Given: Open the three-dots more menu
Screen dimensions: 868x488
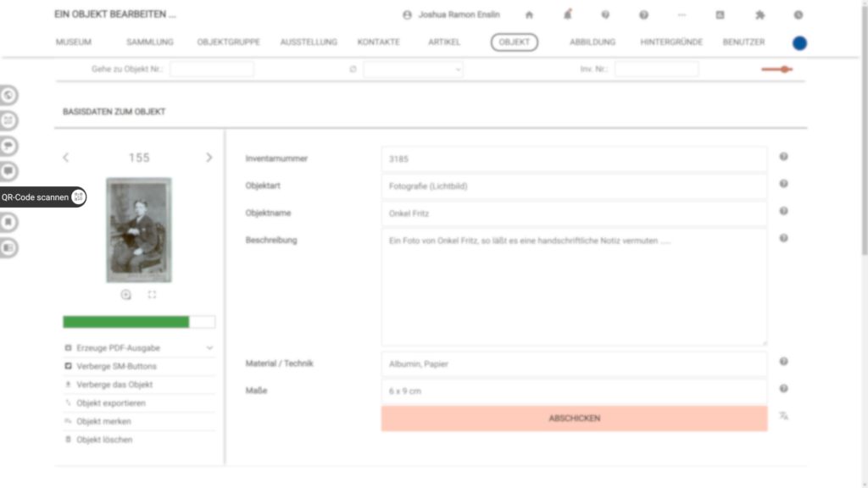Looking at the screenshot, I should [x=682, y=15].
